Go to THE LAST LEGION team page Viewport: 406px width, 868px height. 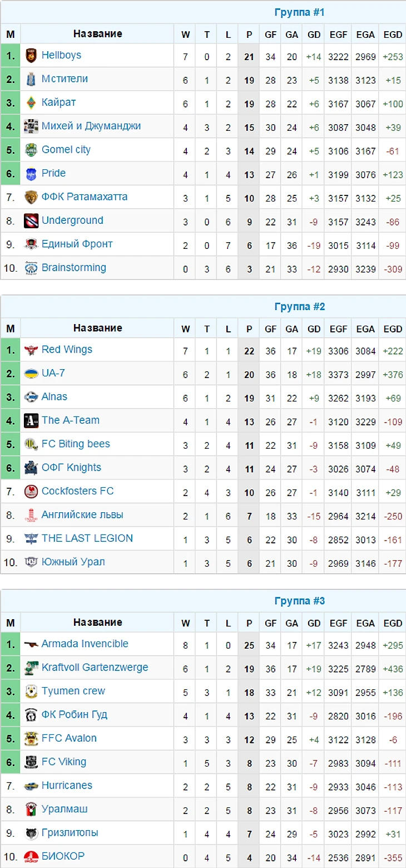coord(87,538)
